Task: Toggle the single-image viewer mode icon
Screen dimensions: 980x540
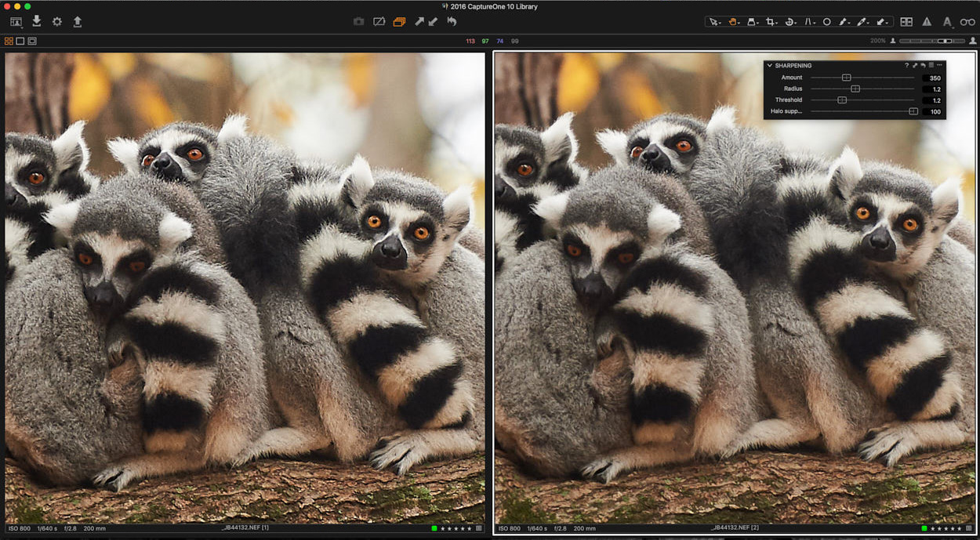Action: point(20,41)
